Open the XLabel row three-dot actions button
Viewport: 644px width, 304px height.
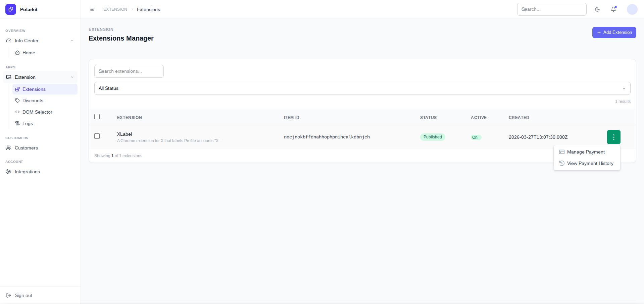(613, 137)
